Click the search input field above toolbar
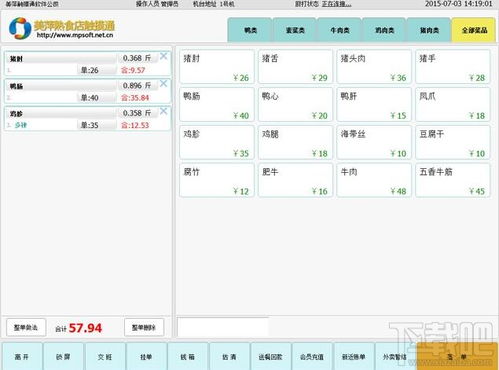 223,327
